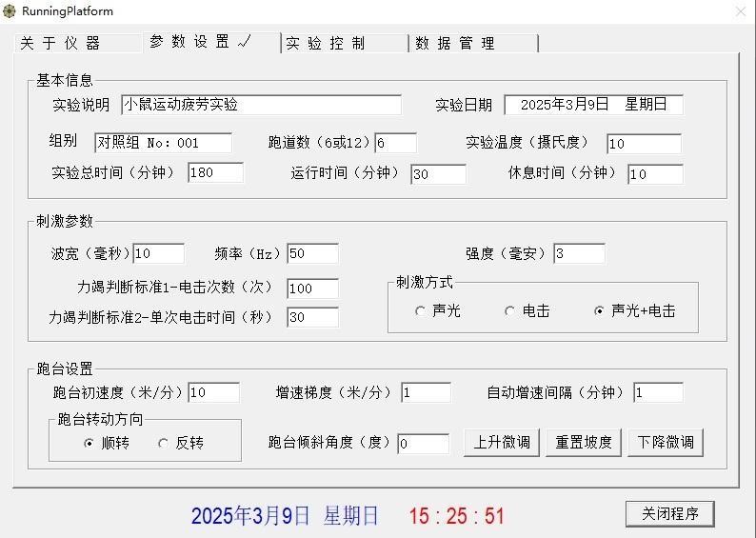
Task: Close the RunningPlatform window
Action: point(740,11)
